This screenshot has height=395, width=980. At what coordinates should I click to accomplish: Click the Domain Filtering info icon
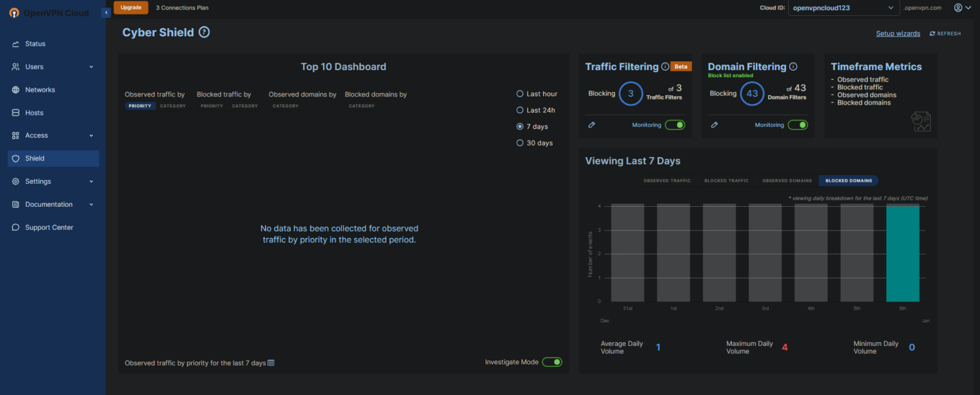(x=793, y=66)
